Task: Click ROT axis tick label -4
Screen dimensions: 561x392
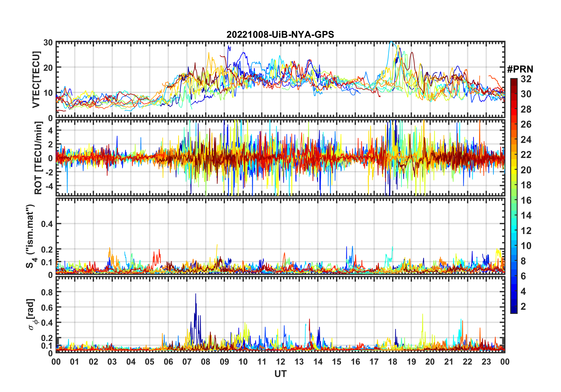Action: [49, 186]
